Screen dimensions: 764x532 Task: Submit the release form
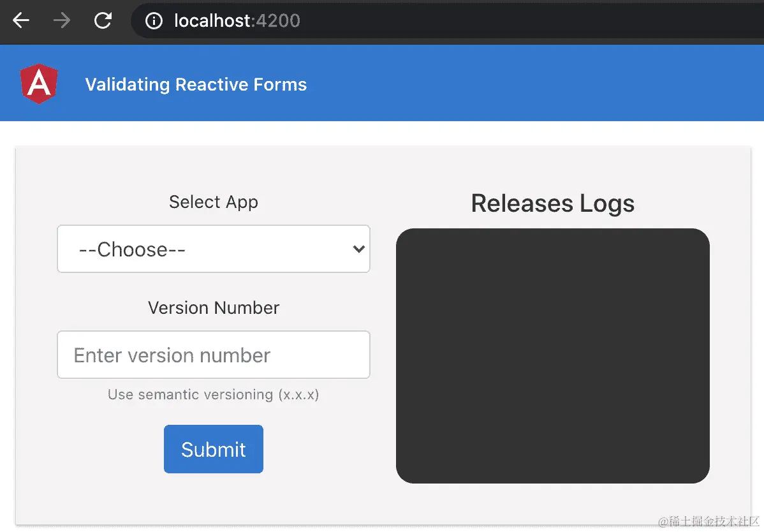click(x=214, y=449)
